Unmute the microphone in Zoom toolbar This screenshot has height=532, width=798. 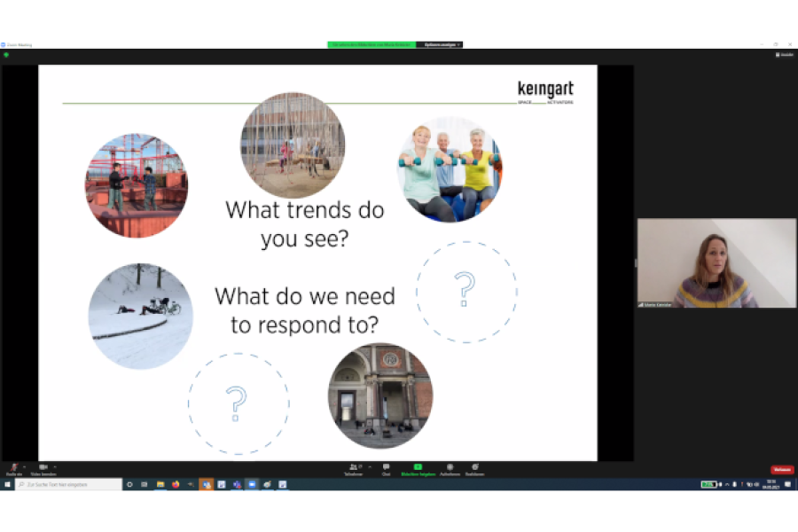[x=13, y=469]
